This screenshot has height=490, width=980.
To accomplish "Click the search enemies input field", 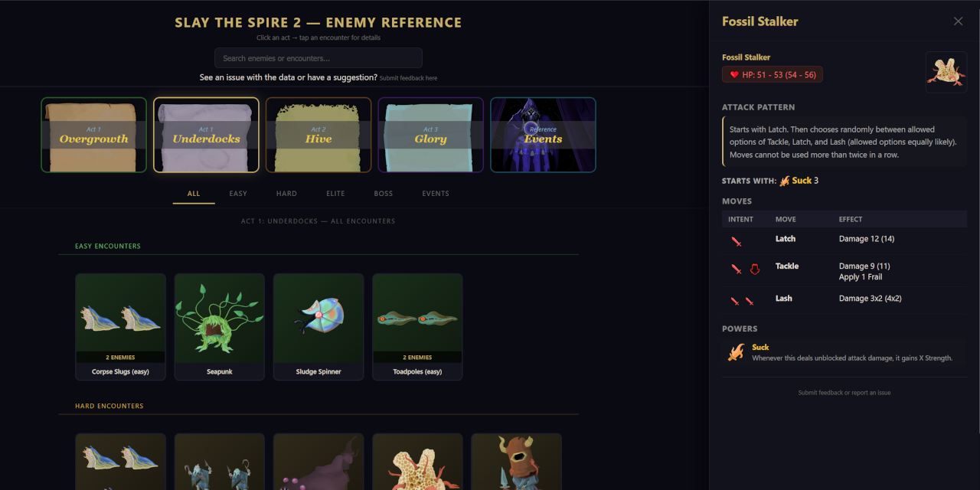I will click(318, 57).
